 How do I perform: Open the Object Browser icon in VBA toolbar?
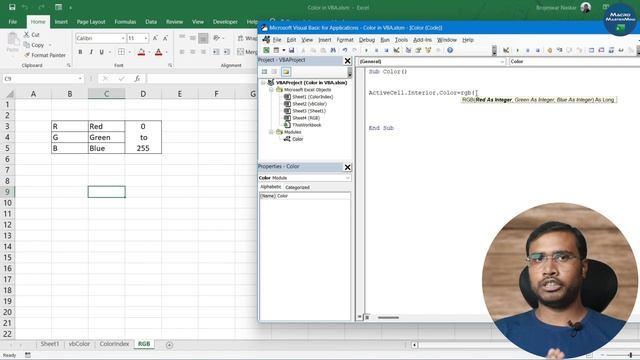click(428, 50)
